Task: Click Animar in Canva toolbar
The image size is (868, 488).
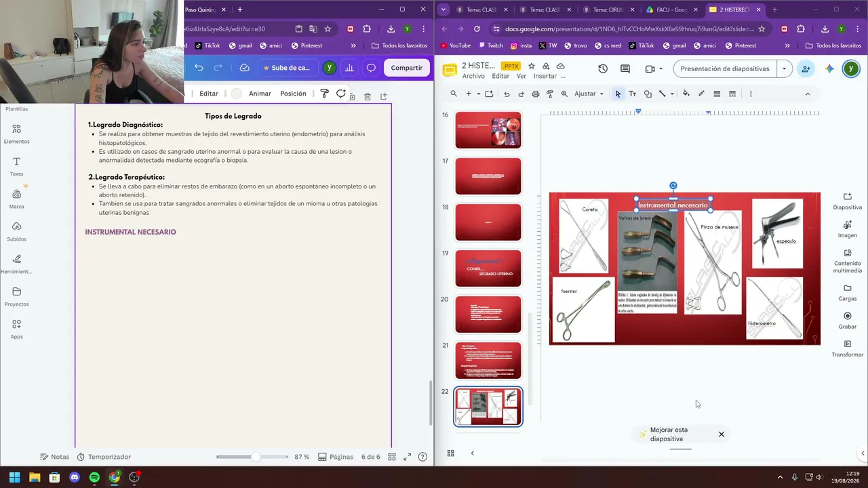Action: pyautogui.click(x=260, y=94)
